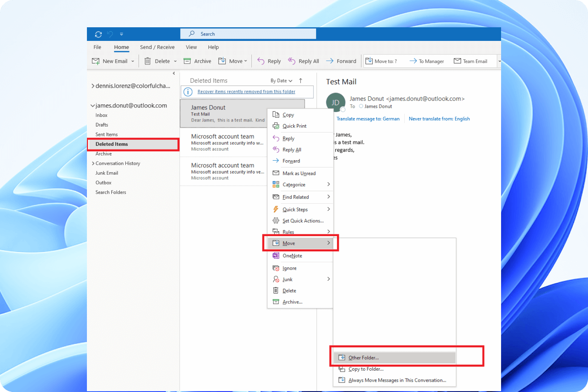
Task: Expand the New Email dropdown arrow
Action: 133,61
